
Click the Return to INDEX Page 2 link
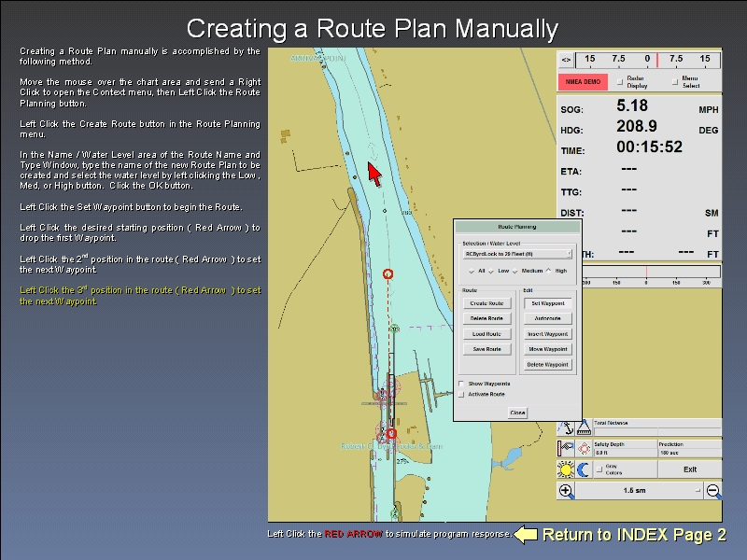(x=633, y=535)
